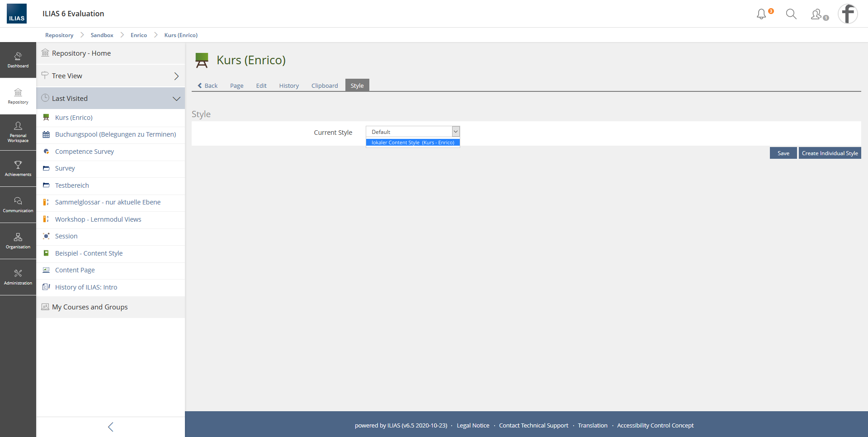Switch to the History tab

[289, 85]
